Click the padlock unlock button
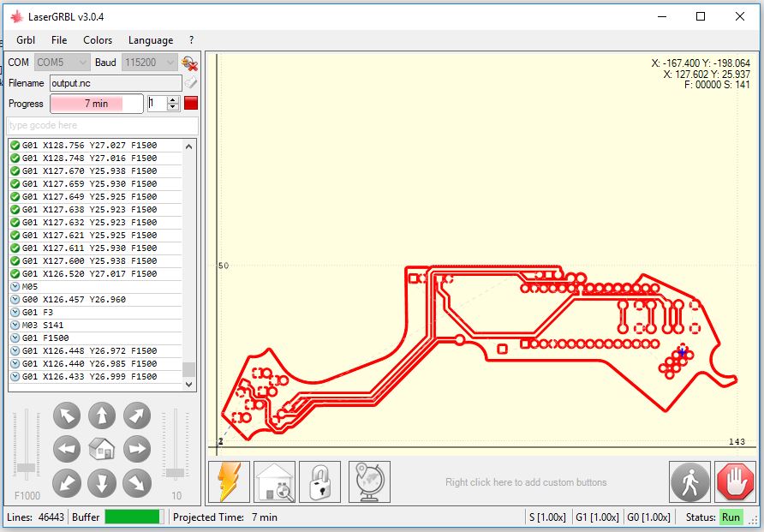This screenshot has width=764, height=532. (x=319, y=481)
